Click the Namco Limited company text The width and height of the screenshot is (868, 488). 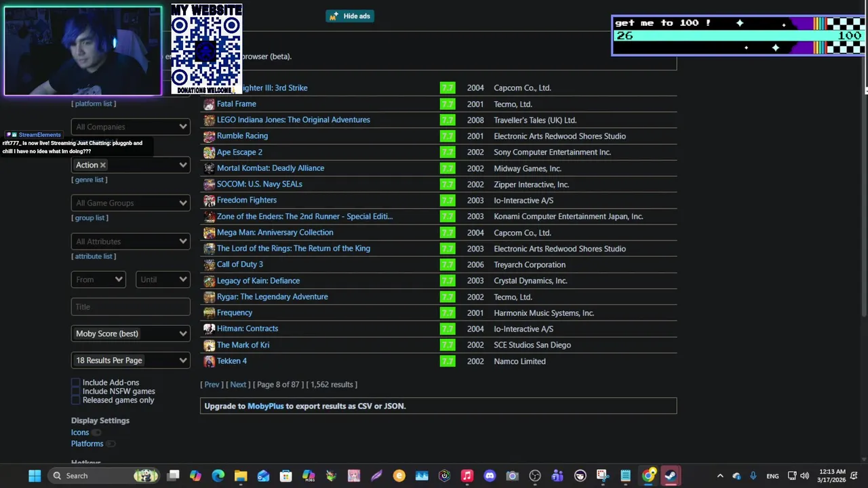[x=519, y=361]
